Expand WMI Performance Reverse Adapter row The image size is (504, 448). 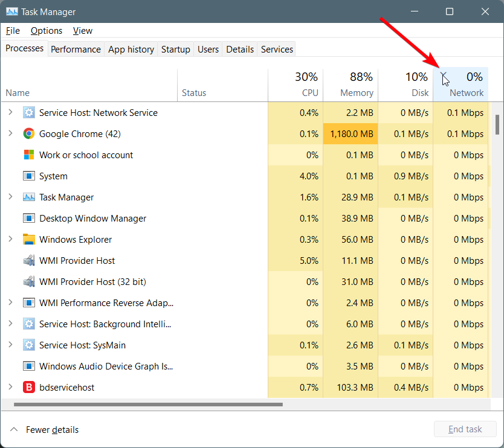pos(10,302)
